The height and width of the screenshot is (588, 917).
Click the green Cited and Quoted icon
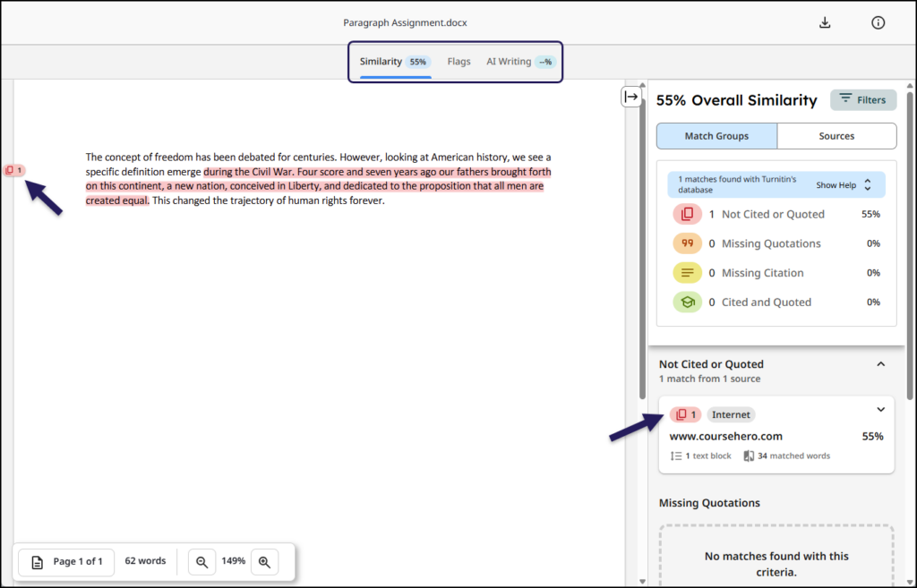point(686,302)
